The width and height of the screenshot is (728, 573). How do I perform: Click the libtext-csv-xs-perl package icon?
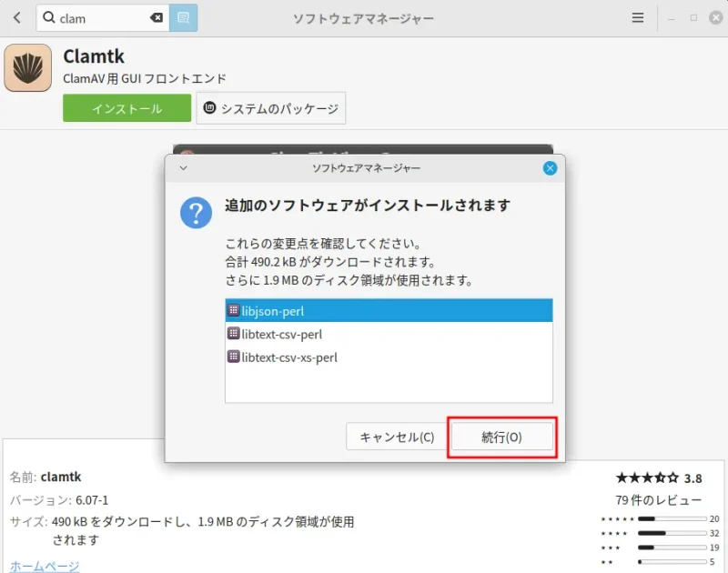coord(234,357)
